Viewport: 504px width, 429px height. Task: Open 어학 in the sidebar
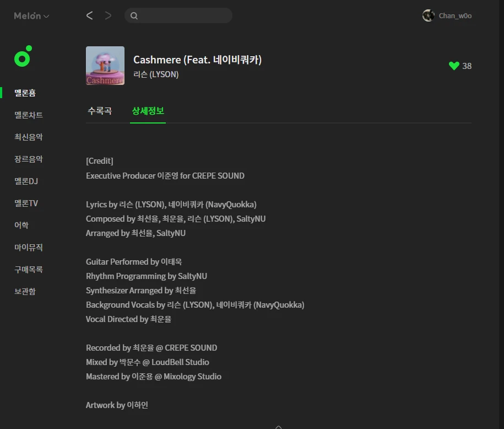21,226
